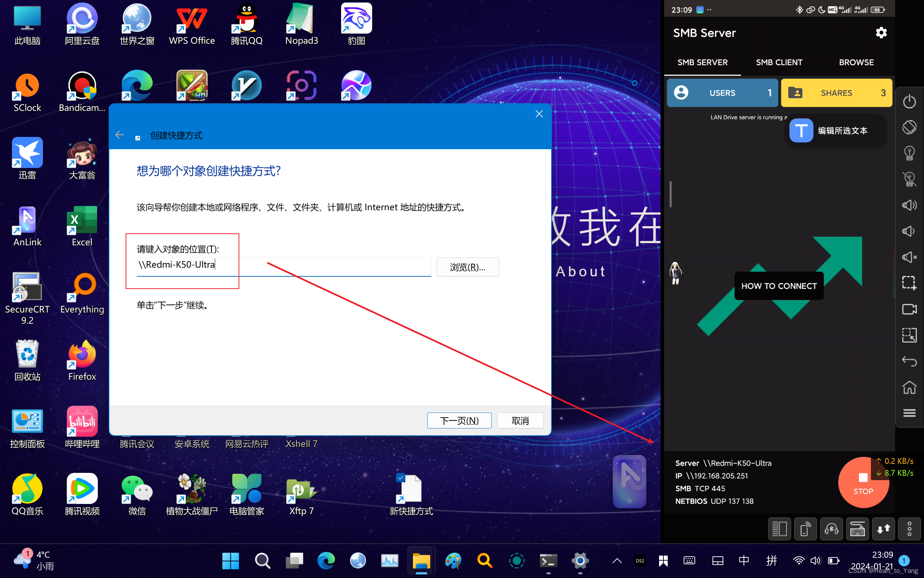
Task: Click the screenshot region icon in sidebar
Action: click(x=909, y=283)
